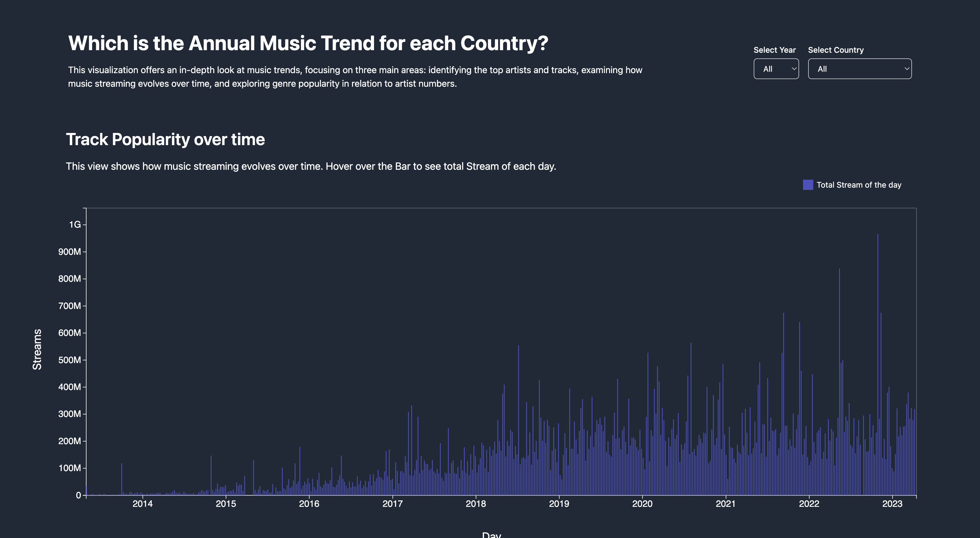This screenshot has height=538, width=980.
Task: Click the 500M y-axis tick label
Action: coord(70,360)
